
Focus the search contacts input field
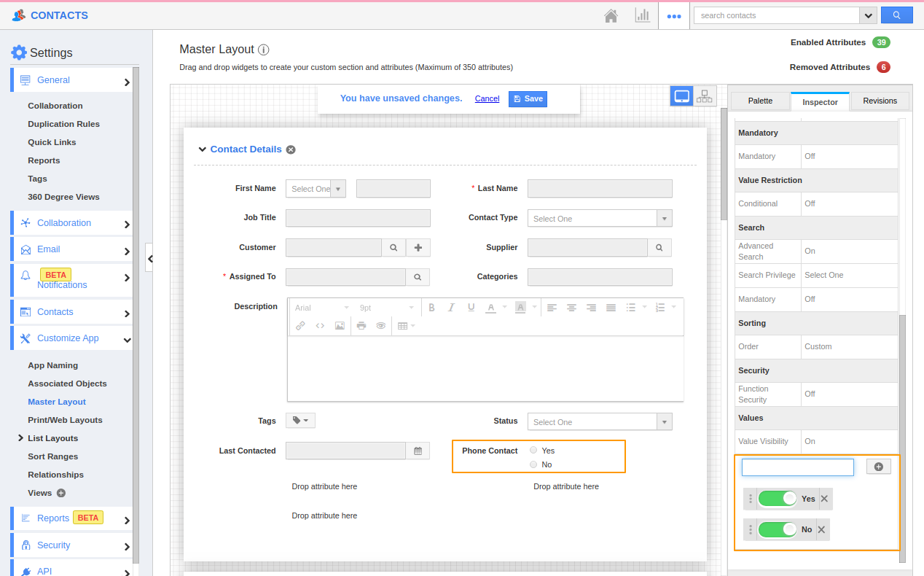click(x=777, y=15)
